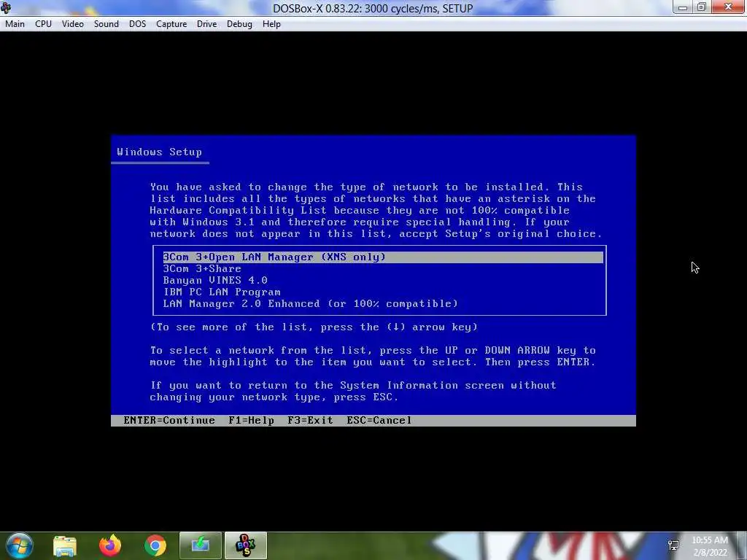Image resolution: width=747 pixels, height=560 pixels.
Task: Select IBM PC LAN Program entry
Action: (x=222, y=292)
